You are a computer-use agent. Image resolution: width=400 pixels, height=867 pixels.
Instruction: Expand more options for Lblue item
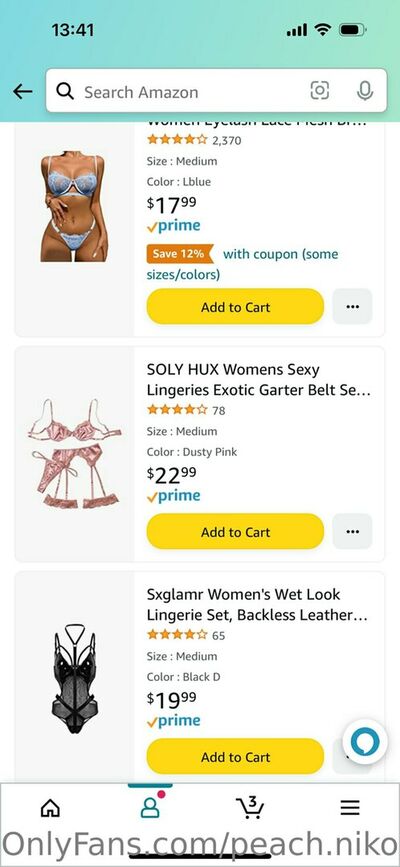point(352,307)
